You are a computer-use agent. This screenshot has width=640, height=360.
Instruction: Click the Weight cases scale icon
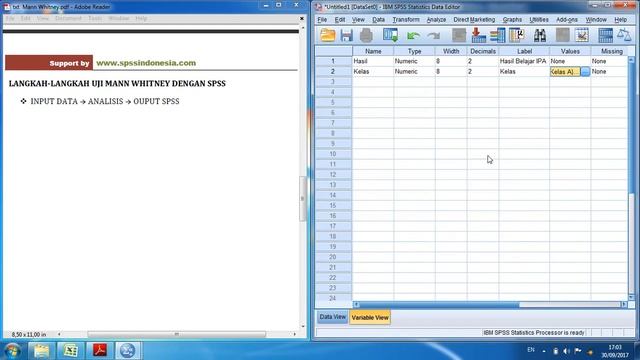pyautogui.click(x=624, y=36)
